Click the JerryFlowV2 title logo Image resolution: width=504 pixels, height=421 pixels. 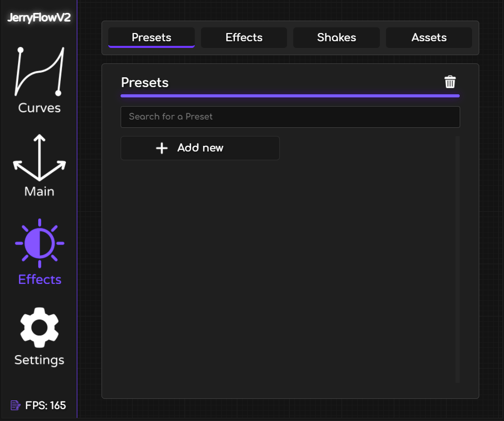click(39, 18)
